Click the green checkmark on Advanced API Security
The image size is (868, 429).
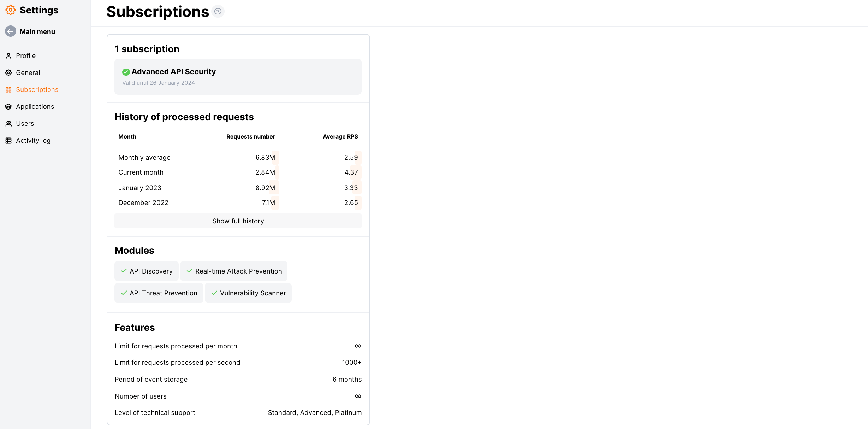[126, 72]
